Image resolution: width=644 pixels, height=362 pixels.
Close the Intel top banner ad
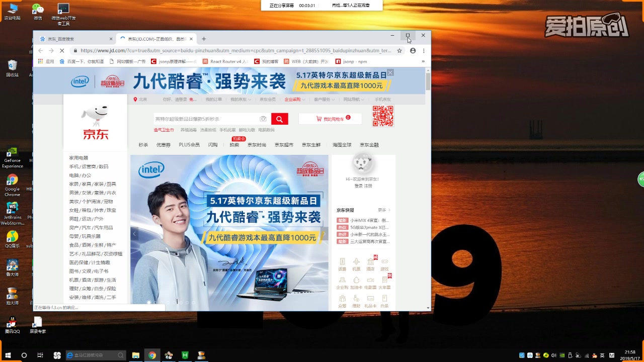(390, 73)
